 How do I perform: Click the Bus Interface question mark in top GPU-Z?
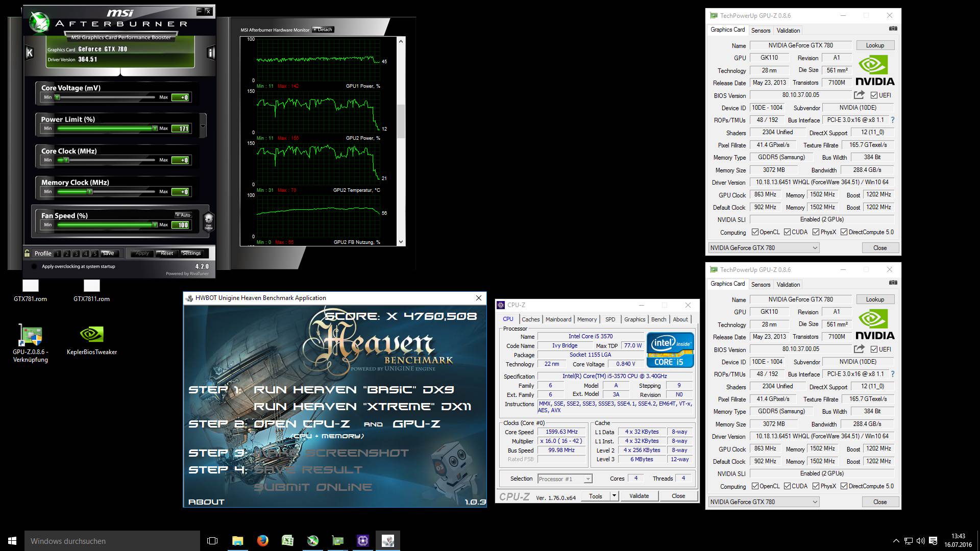pos(892,120)
